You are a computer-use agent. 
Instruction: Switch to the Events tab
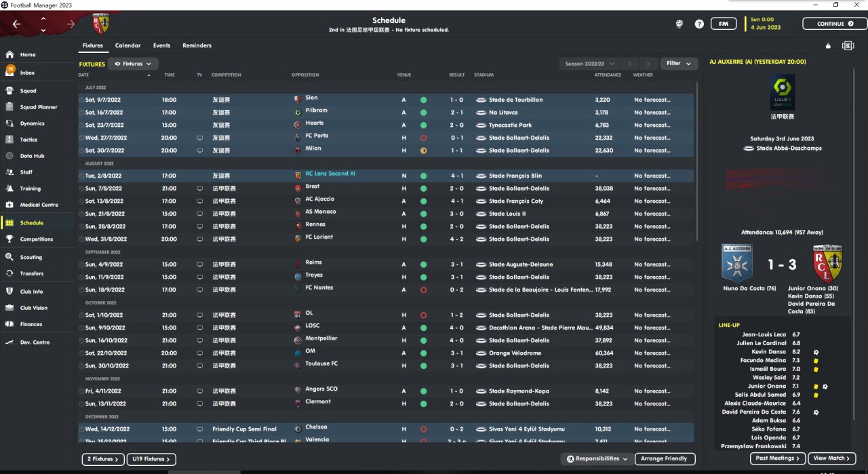pos(161,45)
